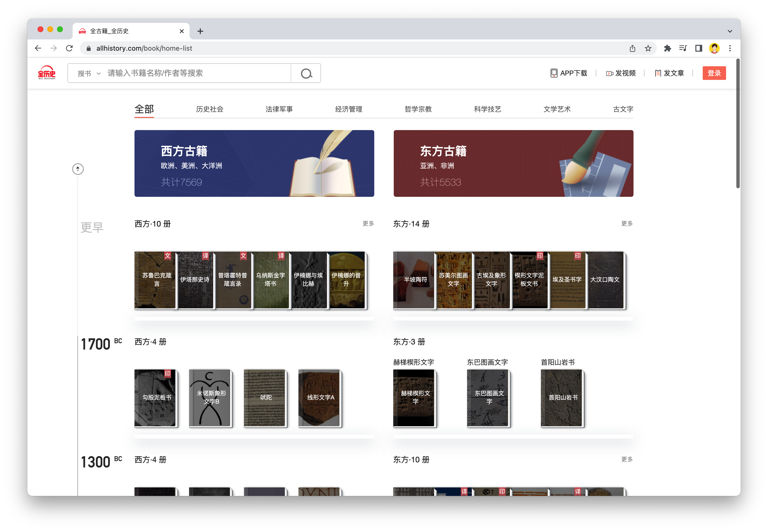Click 发视频 link
Screen dimensions: 768x532
[621, 73]
